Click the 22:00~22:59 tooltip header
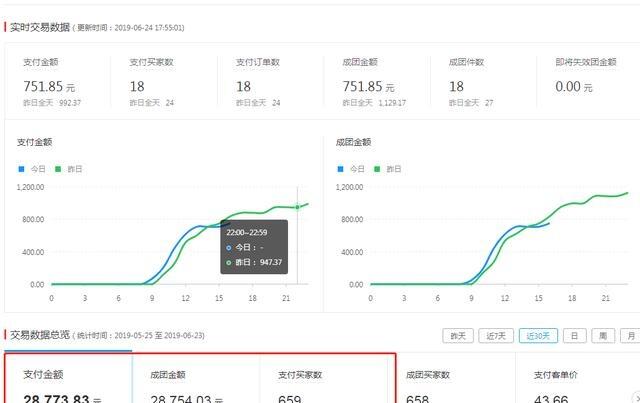Viewport: 640px width, 403px height. pos(247,232)
